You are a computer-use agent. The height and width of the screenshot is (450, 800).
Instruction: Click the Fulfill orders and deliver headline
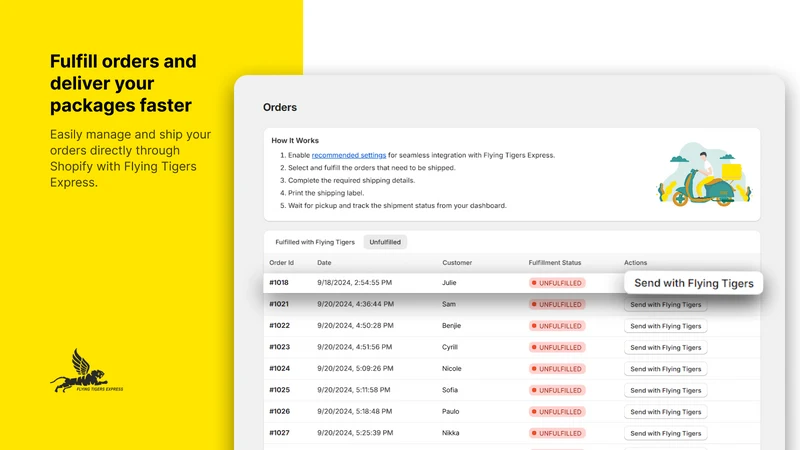123,83
